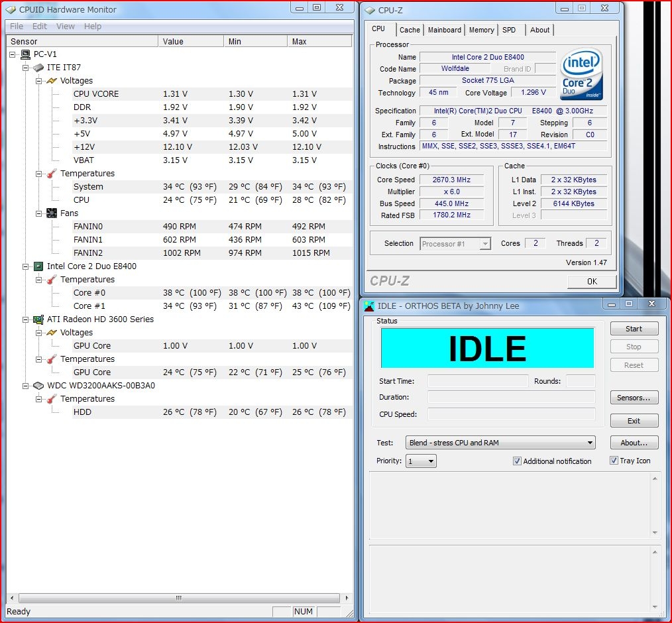Click the Value column header
Viewport: 672px width, 623px height.
(190, 41)
